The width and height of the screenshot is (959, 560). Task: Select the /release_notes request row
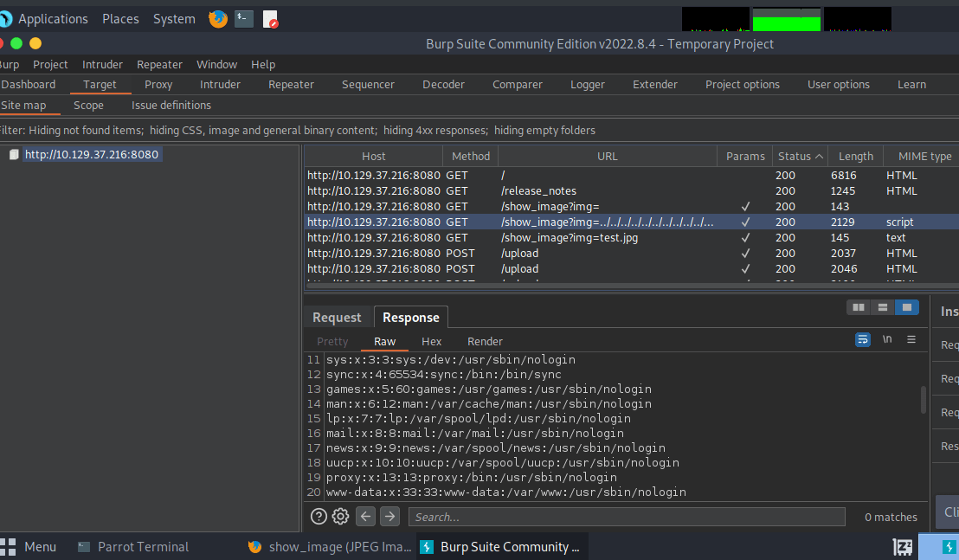[631, 190]
